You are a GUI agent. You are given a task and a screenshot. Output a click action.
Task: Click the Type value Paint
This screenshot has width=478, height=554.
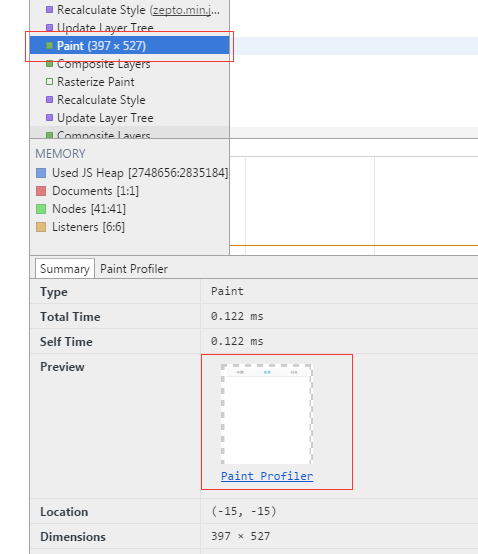coord(227,291)
